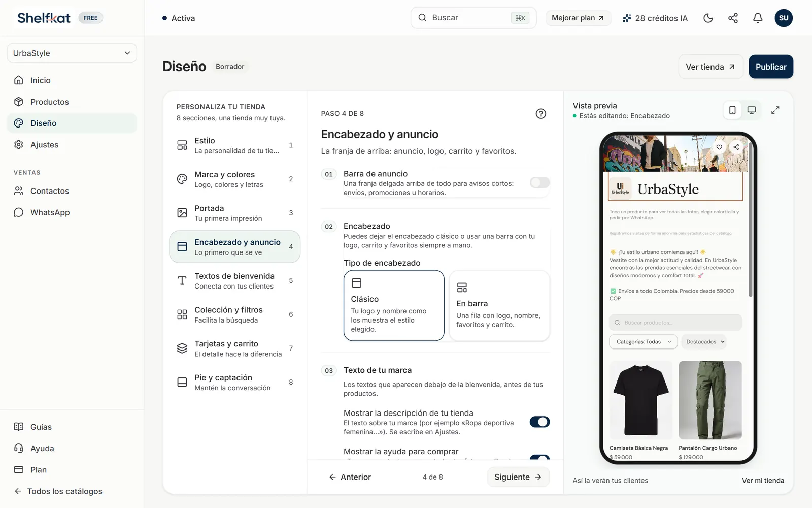This screenshot has width=812, height=508.
Task: Click the help question mark icon
Action: click(x=541, y=114)
